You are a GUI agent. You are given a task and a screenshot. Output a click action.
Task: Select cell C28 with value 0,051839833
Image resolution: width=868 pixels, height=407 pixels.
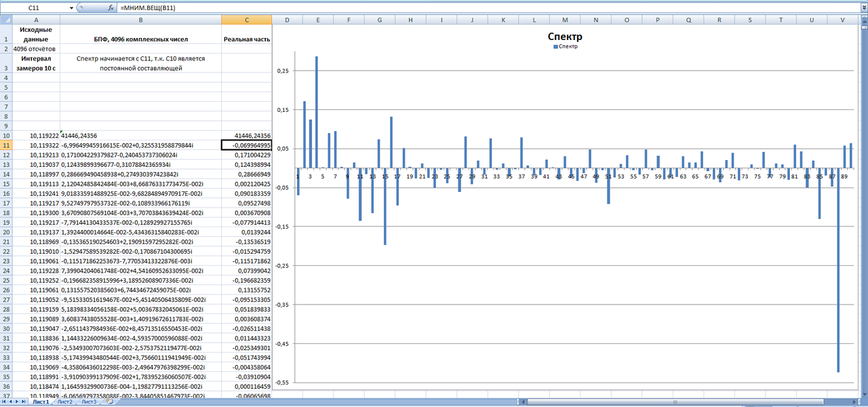click(x=247, y=309)
